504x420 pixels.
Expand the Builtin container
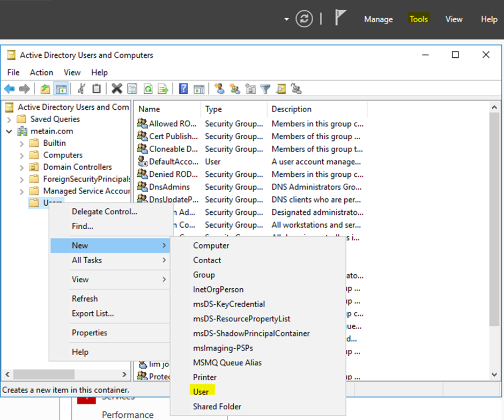pos(21,144)
